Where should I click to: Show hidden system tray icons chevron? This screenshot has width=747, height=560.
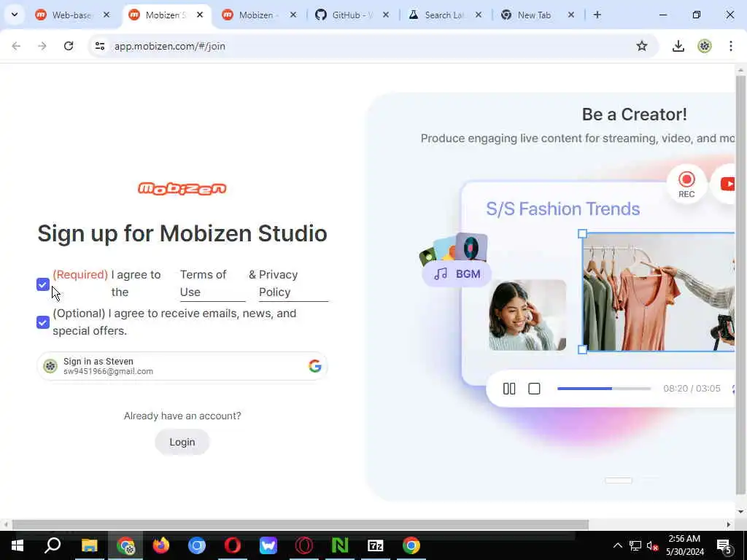(x=617, y=545)
